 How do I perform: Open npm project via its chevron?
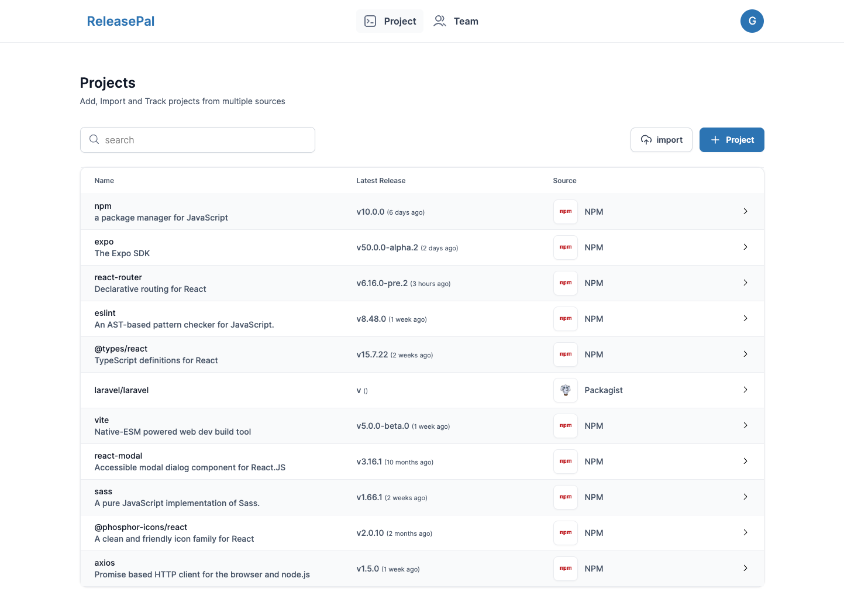(745, 211)
